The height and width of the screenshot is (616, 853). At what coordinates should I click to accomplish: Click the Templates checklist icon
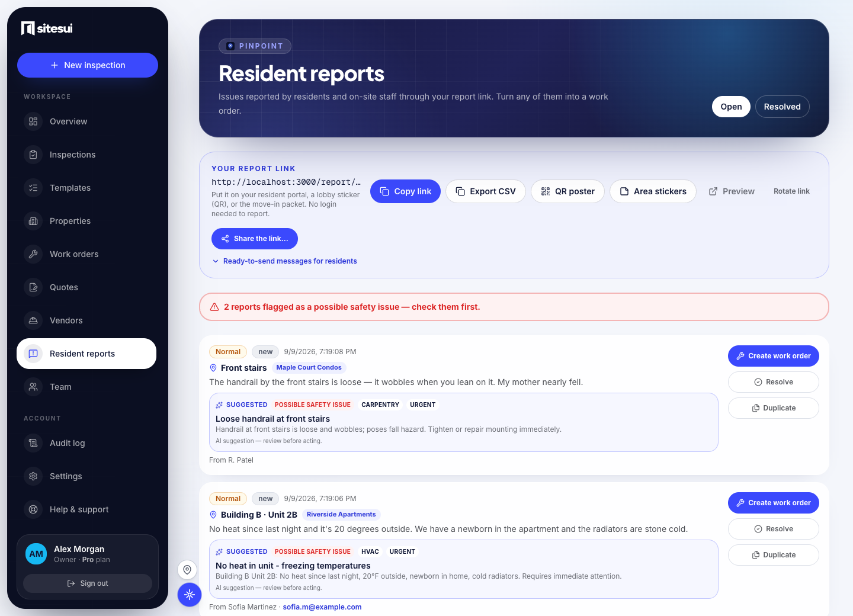[x=33, y=188]
